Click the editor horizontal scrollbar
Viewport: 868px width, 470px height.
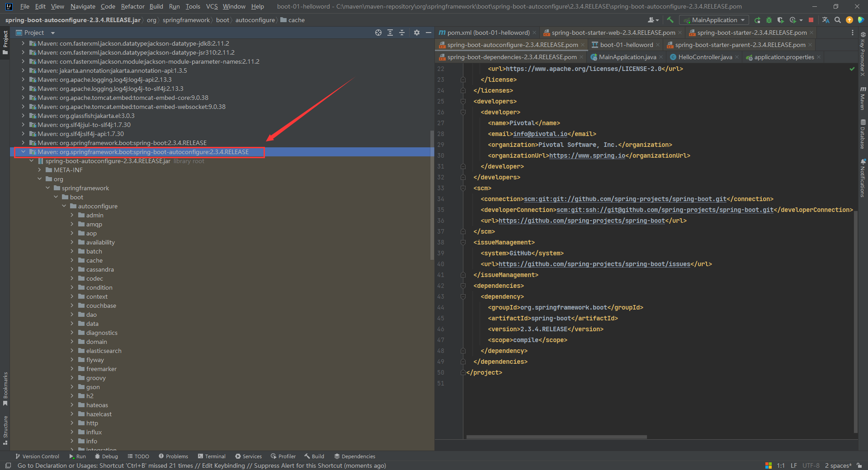[556, 437]
